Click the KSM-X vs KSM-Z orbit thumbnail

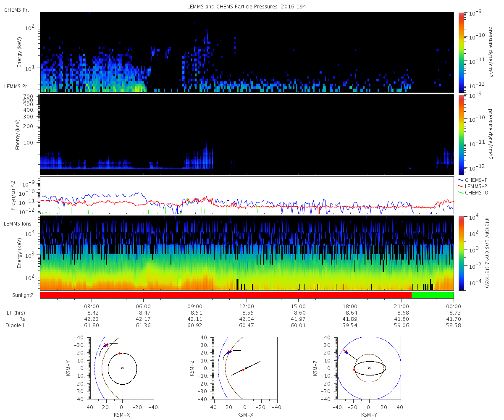coord(246,368)
